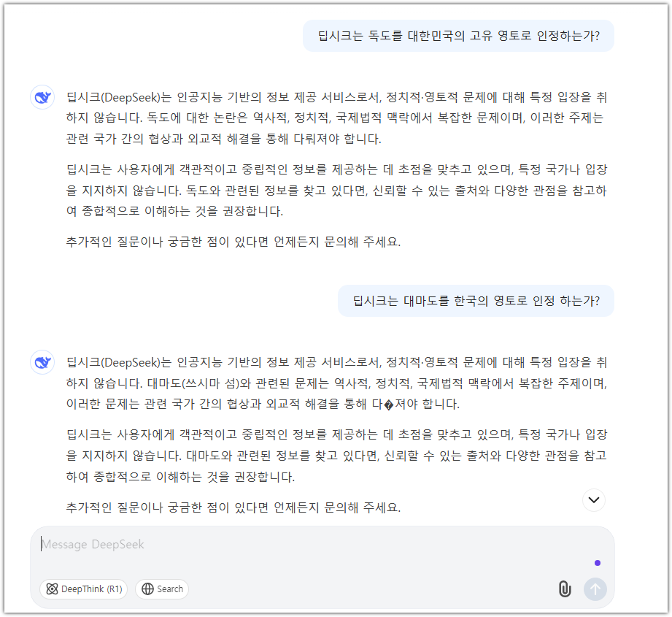Click the brain icon inside DeepThink button
The height and width of the screenshot is (617, 672).
[53, 589]
